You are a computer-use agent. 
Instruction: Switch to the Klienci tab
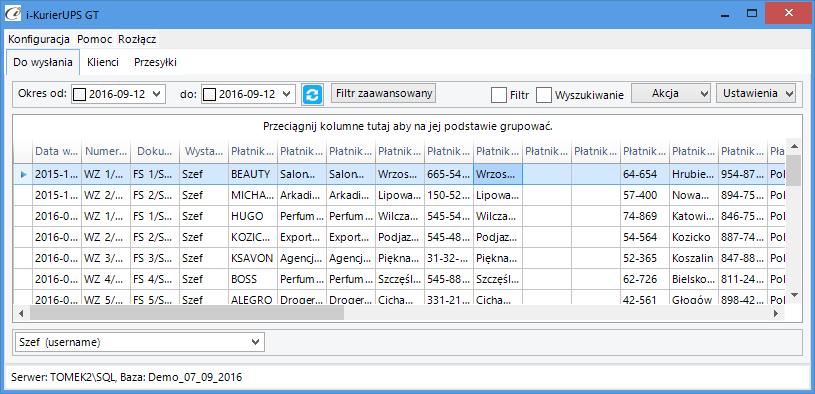103,62
